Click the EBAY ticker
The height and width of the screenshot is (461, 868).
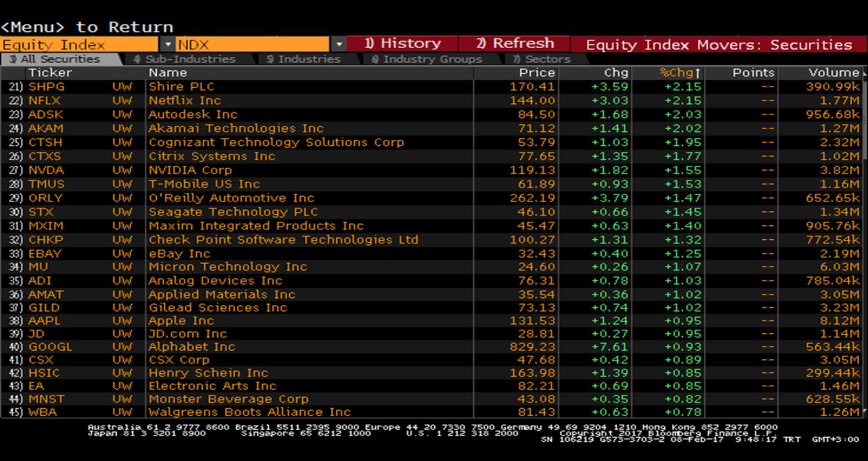[x=45, y=254]
